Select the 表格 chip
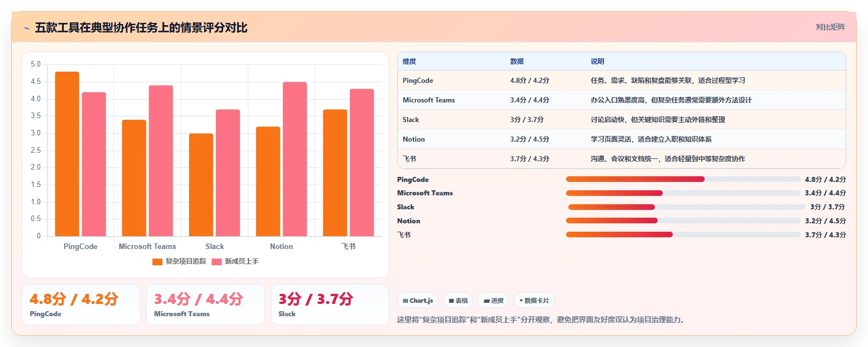 click(x=458, y=301)
